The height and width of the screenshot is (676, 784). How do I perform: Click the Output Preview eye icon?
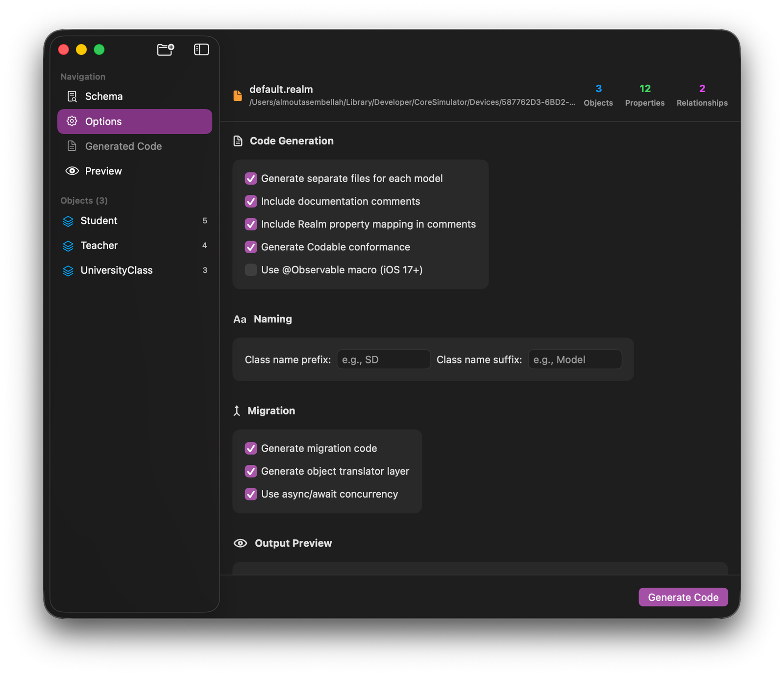pyautogui.click(x=240, y=543)
